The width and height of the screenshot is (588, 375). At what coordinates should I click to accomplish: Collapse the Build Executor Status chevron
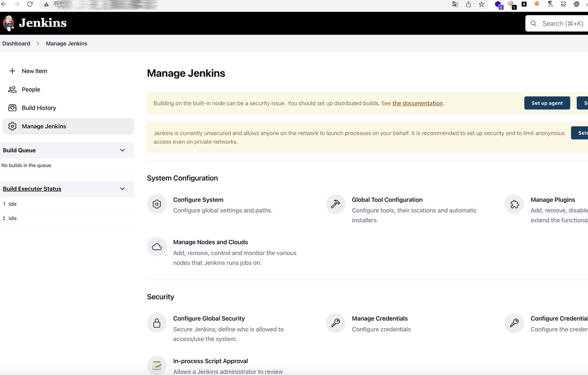coord(122,189)
